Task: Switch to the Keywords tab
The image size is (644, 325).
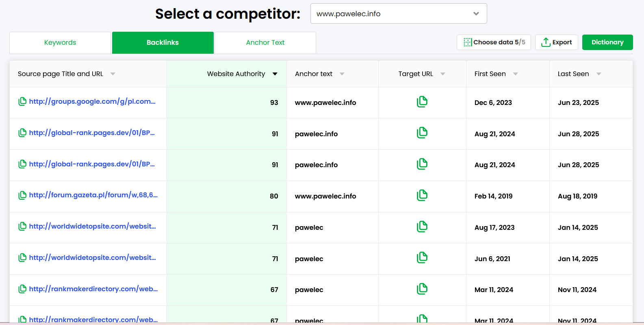Action: coord(60,43)
